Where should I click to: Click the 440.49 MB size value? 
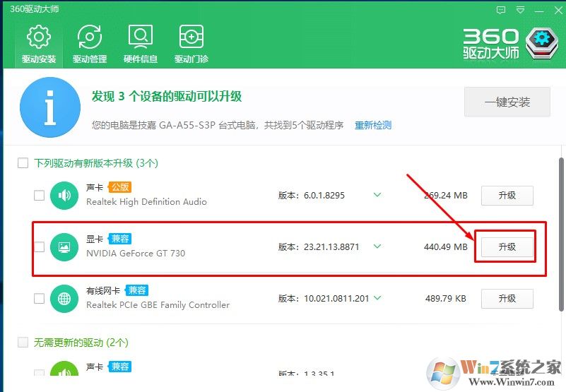click(446, 247)
